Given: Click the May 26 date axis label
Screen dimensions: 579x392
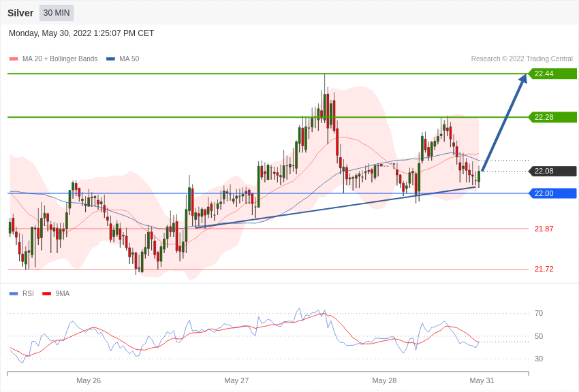Looking at the screenshot, I should 89,380.
